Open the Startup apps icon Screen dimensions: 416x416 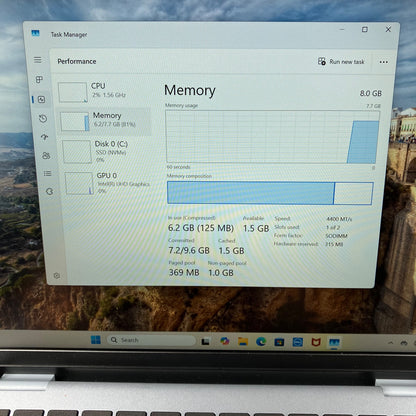click(45, 137)
